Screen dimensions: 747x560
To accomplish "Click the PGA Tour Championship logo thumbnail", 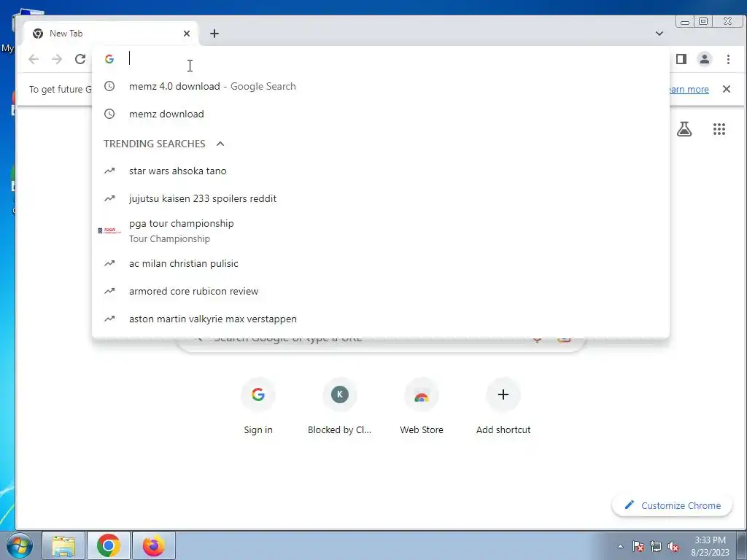I will click(x=109, y=231).
